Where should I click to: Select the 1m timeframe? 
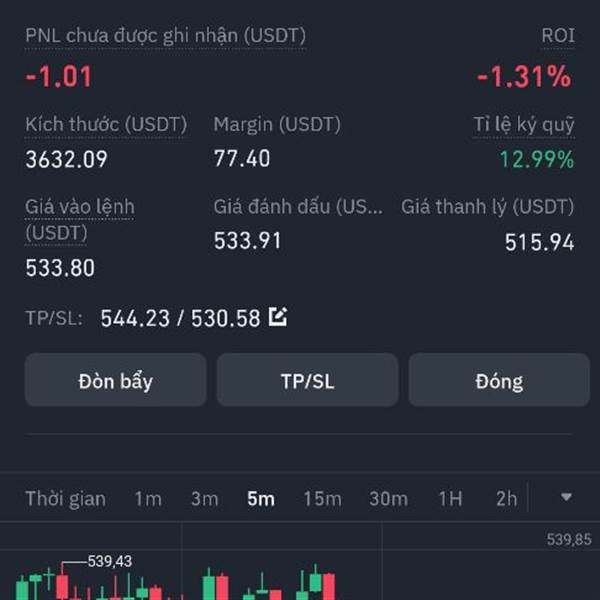pyautogui.click(x=148, y=499)
